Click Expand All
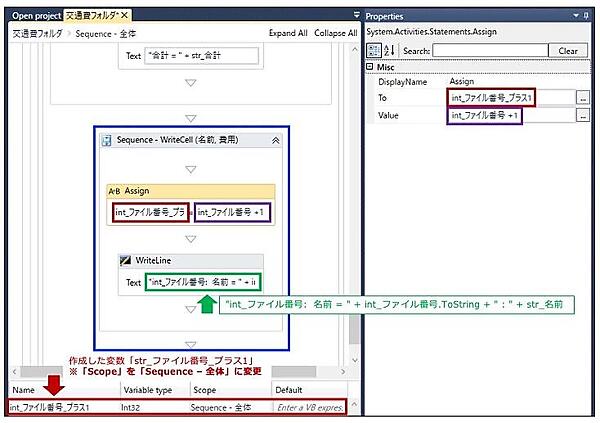 (x=288, y=33)
